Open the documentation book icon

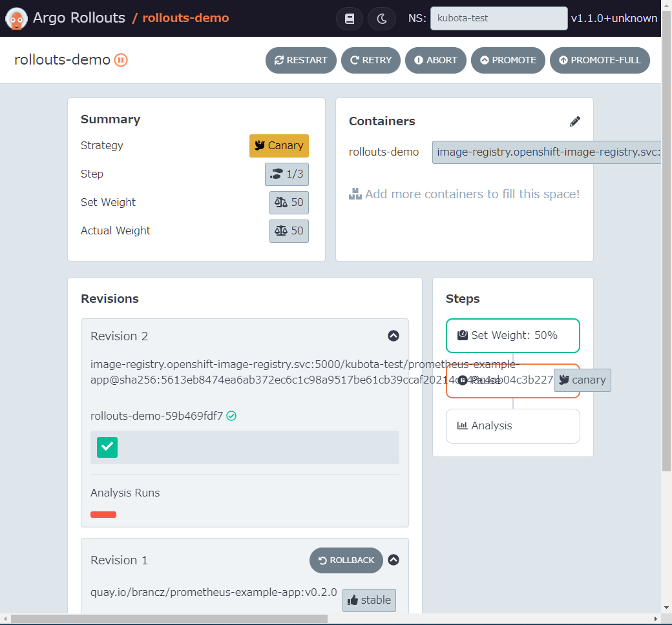[x=350, y=19]
